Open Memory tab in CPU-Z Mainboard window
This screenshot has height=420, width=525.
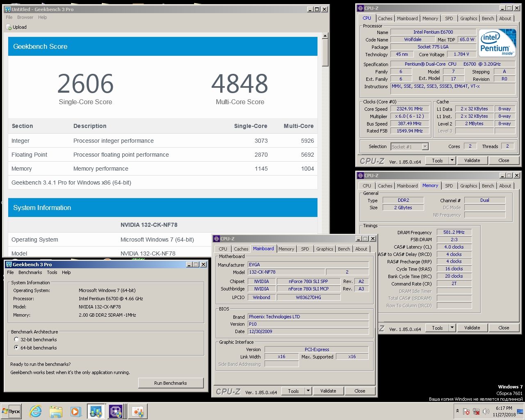(286, 249)
